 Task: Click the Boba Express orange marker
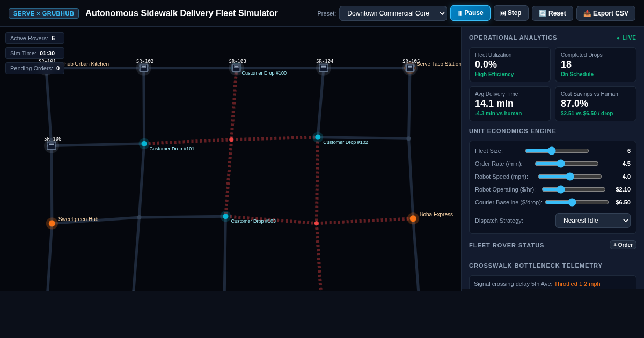(413, 218)
